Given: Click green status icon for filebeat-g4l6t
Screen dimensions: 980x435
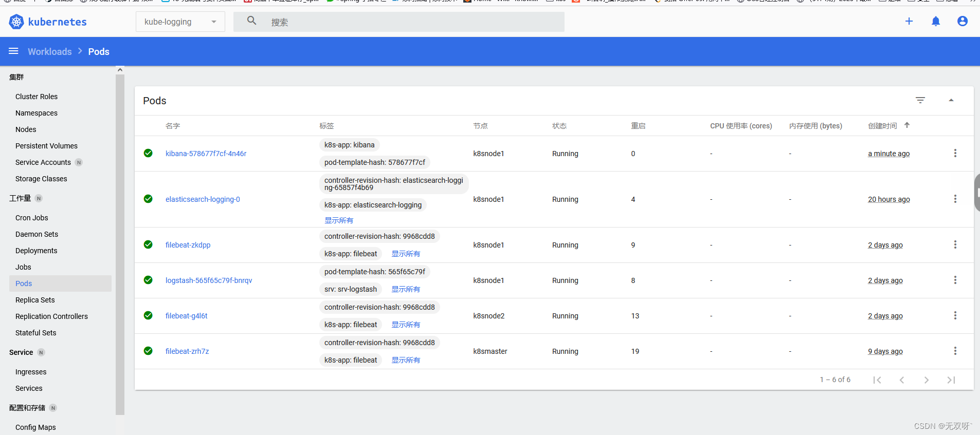Looking at the screenshot, I should point(148,315).
